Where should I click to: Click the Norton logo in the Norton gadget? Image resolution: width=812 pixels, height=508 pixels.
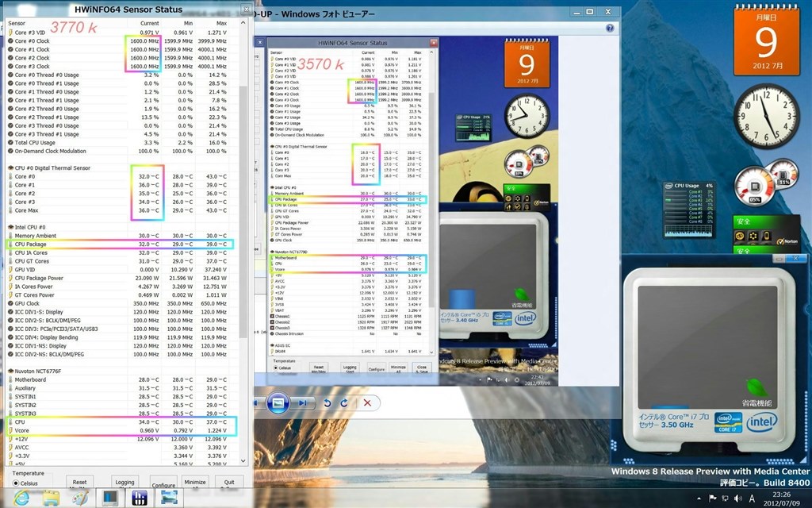[x=788, y=241]
